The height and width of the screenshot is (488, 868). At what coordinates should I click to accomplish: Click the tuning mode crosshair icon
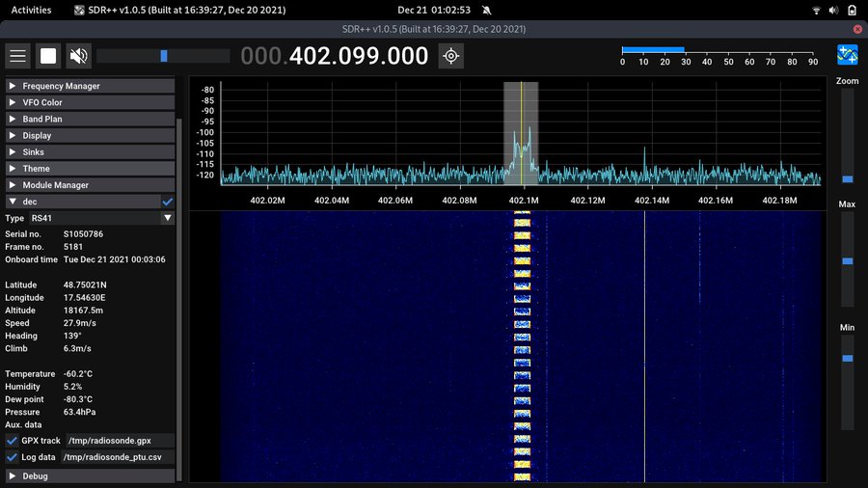coord(451,56)
